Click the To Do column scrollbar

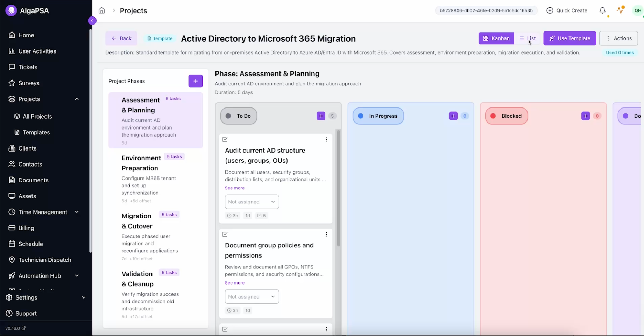pyautogui.click(x=338, y=189)
